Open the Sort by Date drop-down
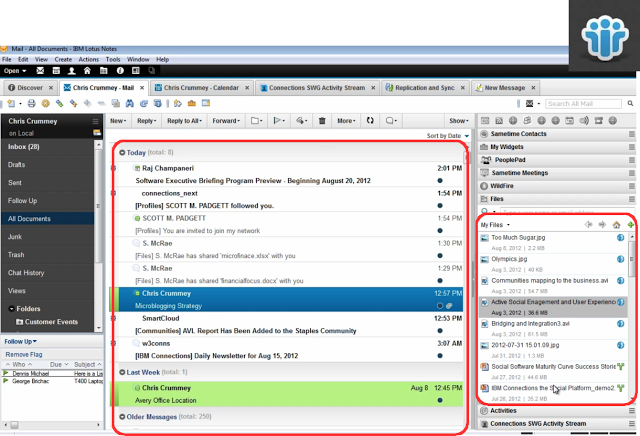 (x=448, y=136)
